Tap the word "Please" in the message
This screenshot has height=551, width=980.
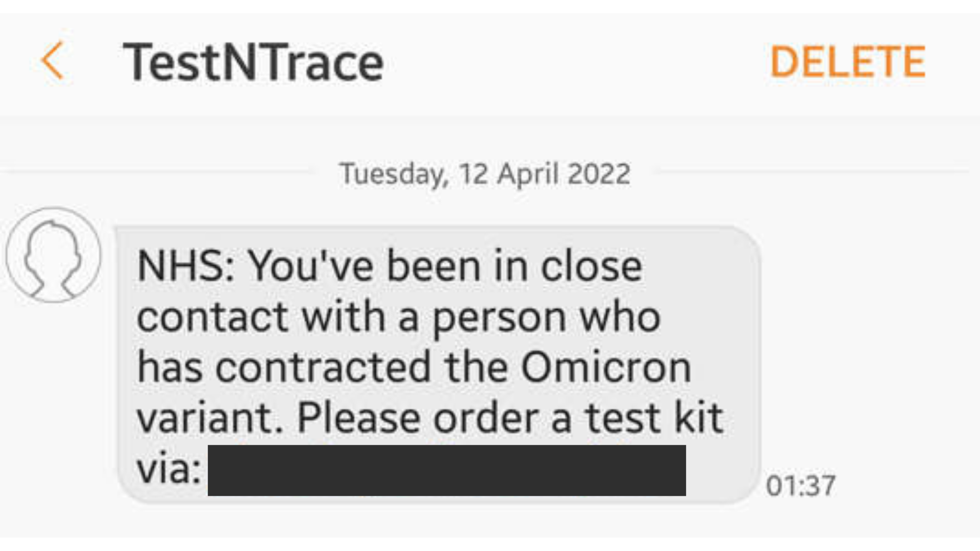[358, 418]
